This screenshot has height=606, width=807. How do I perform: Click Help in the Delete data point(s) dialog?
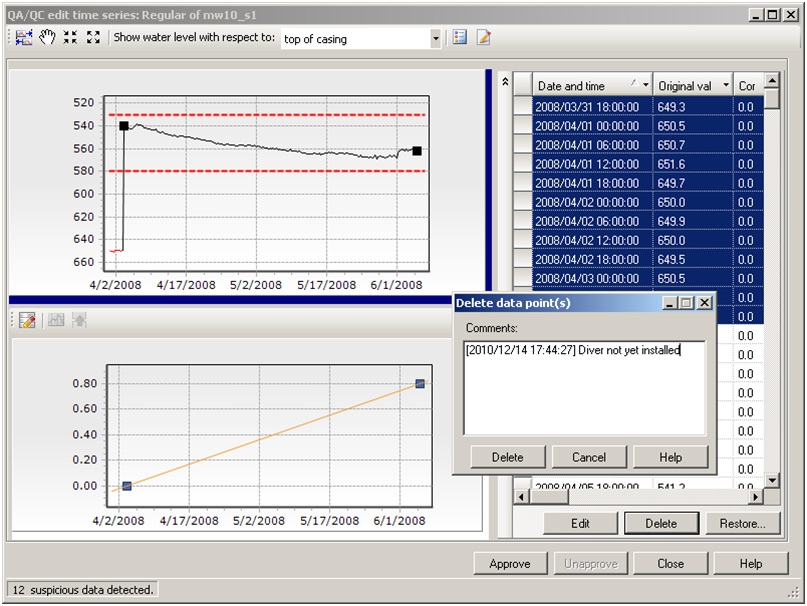[670, 457]
